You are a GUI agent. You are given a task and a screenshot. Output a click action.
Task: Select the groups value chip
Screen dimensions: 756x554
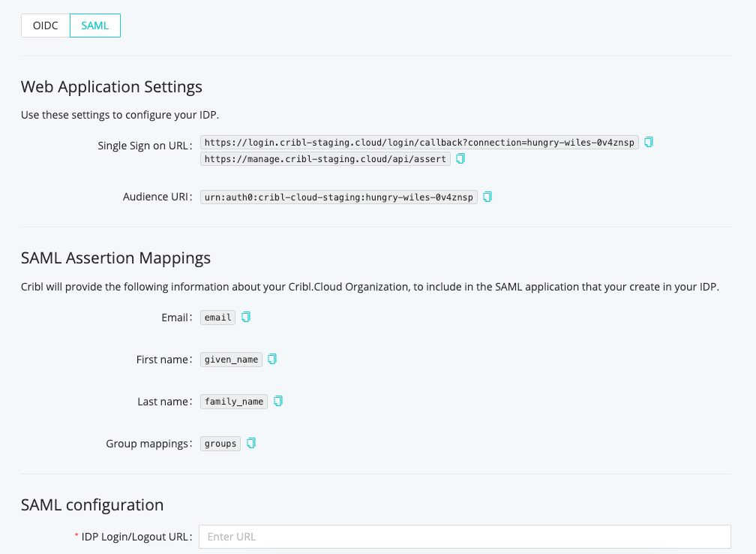220,443
